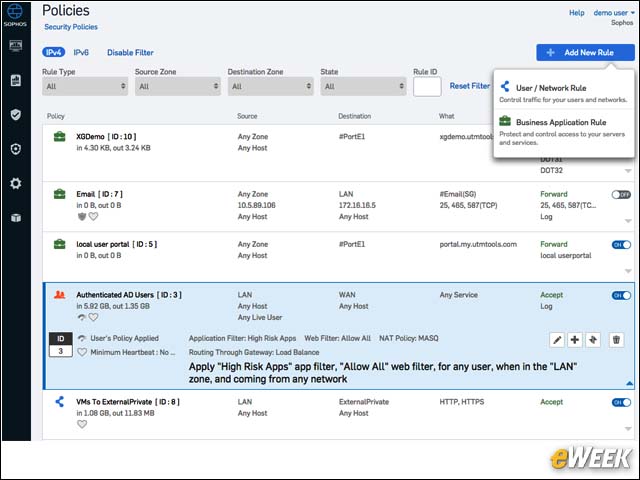Open the Destination Zone dropdown
Image resolution: width=640 pixels, height=480 pixels.
point(271,86)
